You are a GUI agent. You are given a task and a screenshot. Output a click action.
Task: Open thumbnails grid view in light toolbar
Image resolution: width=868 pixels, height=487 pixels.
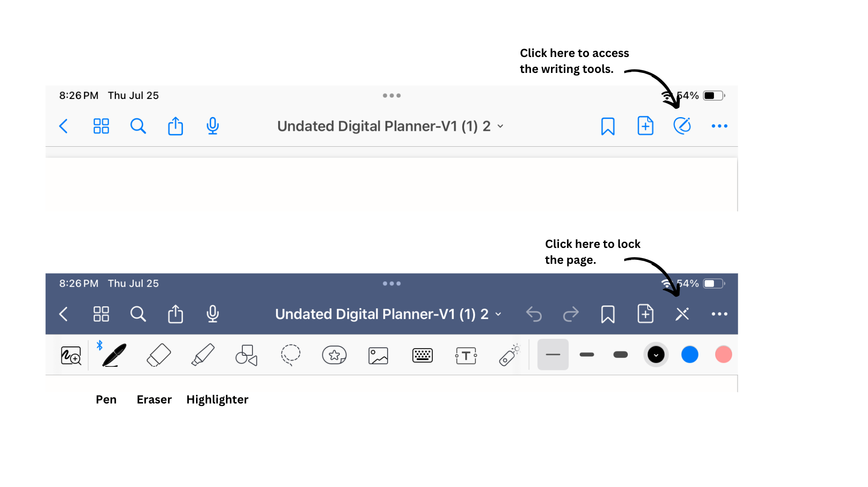point(101,126)
